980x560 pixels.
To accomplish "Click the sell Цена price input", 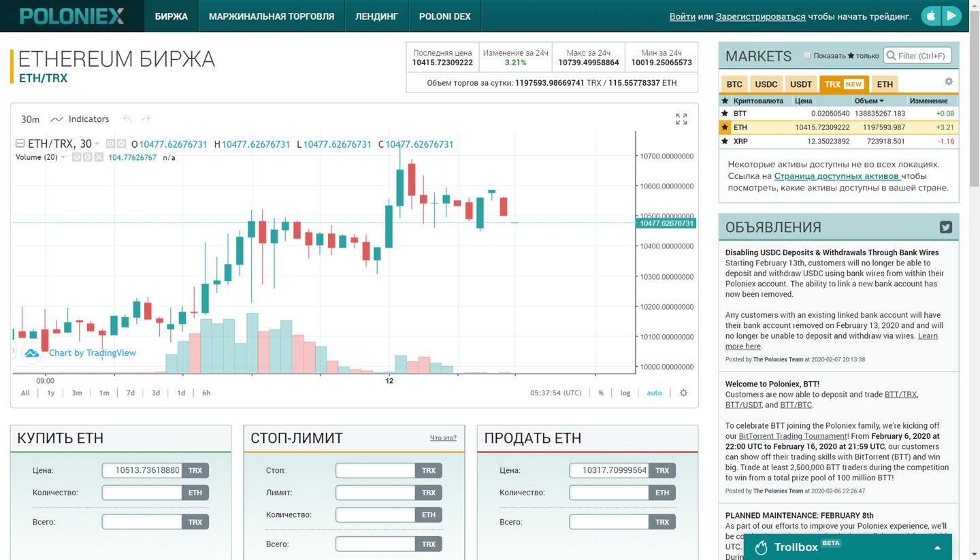I will [x=609, y=470].
